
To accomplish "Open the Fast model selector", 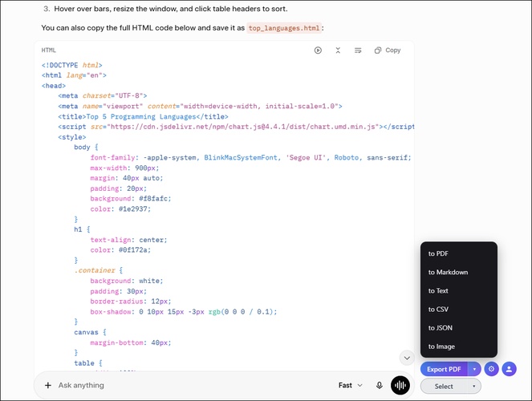I will click(x=351, y=385).
